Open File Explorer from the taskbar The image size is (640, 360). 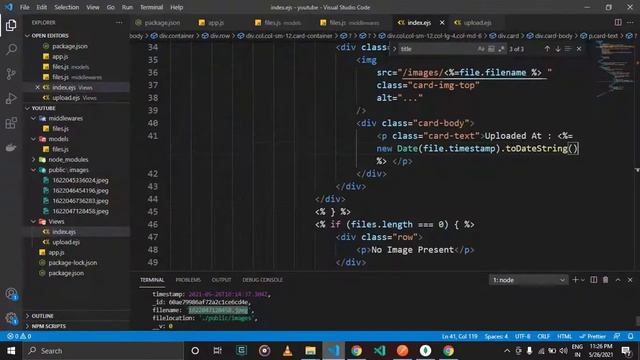pyautogui.click(x=310, y=351)
